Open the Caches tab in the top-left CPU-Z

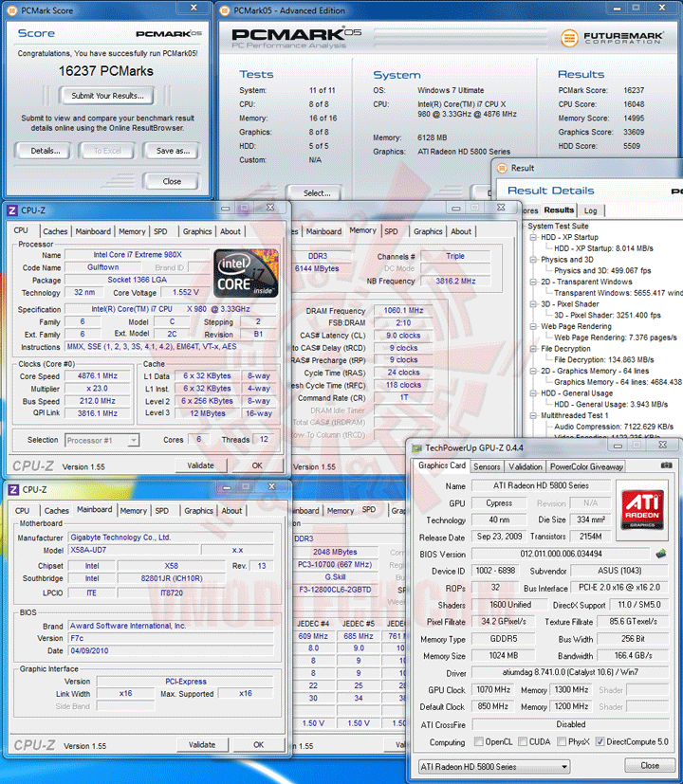(55, 231)
